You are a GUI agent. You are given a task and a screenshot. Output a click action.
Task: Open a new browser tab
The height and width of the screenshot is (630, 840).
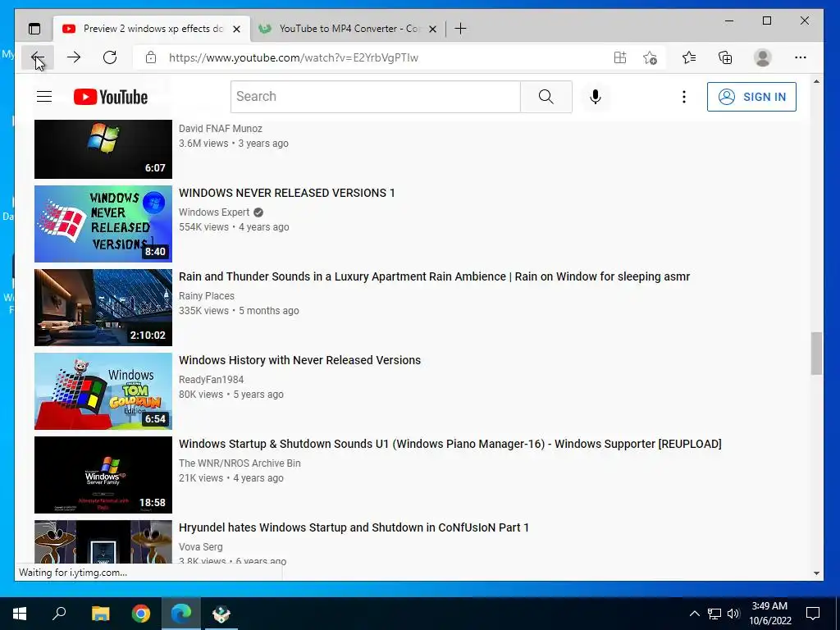(460, 29)
